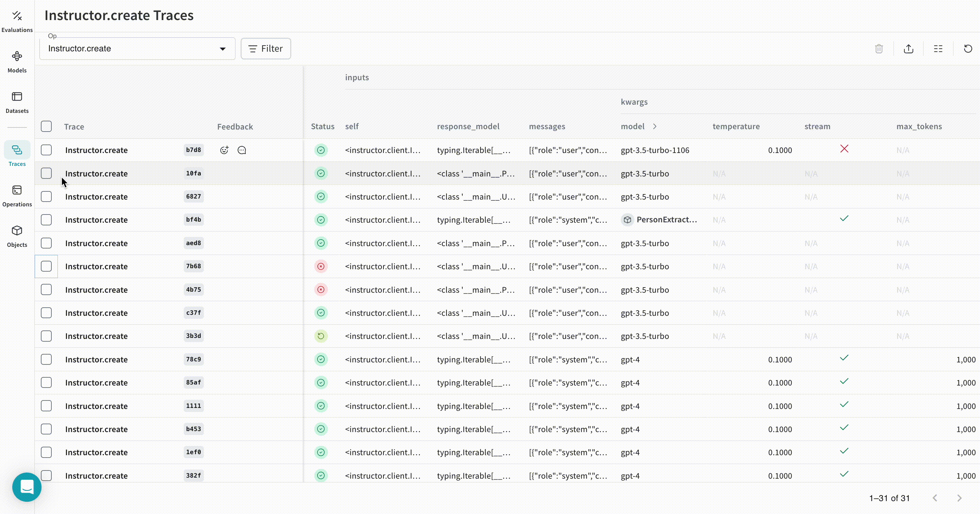Toggle the select-all traces checkbox
This screenshot has height=514, width=980.
(x=46, y=126)
